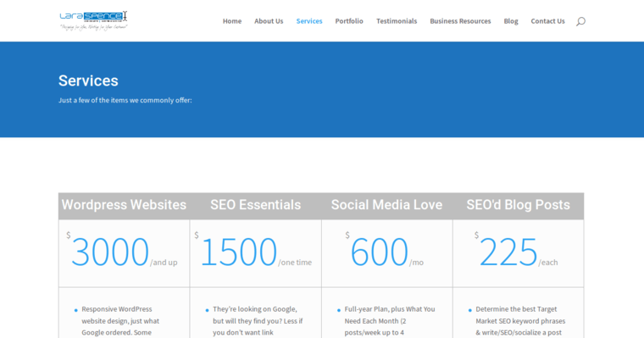
Task: Click the SEO'd Blog Posts plan header
Action: pyautogui.click(x=519, y=205)
